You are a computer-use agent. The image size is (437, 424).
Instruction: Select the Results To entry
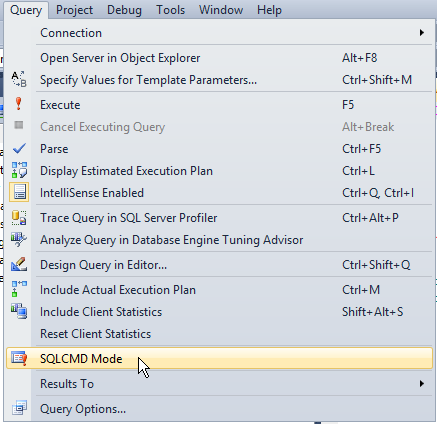pos(219,384)
